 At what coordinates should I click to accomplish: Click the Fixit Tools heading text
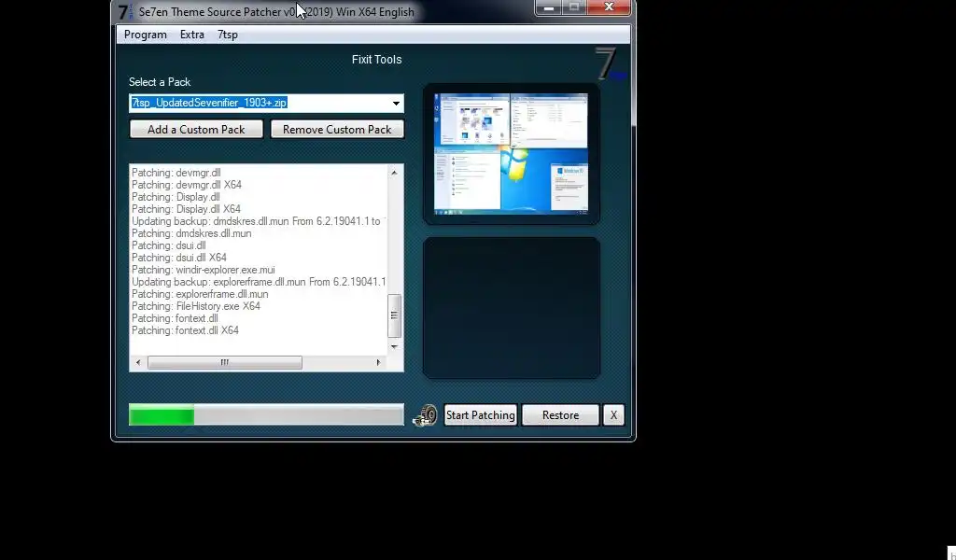click(377, 60)
